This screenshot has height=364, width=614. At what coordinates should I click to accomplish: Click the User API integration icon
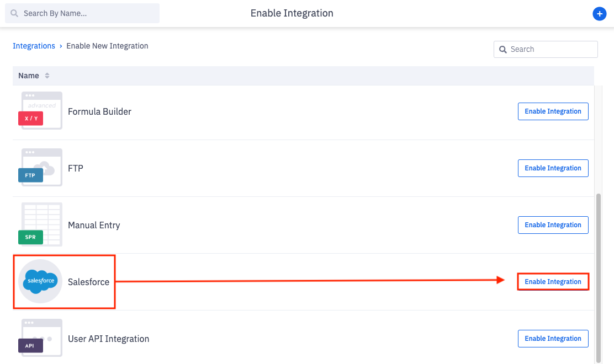[40, 338]
